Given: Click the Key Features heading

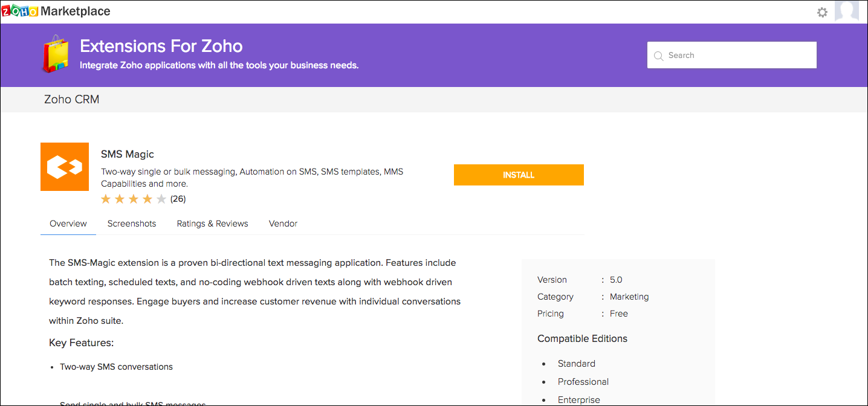Looking at the screenshot, I should click(81, 343).
